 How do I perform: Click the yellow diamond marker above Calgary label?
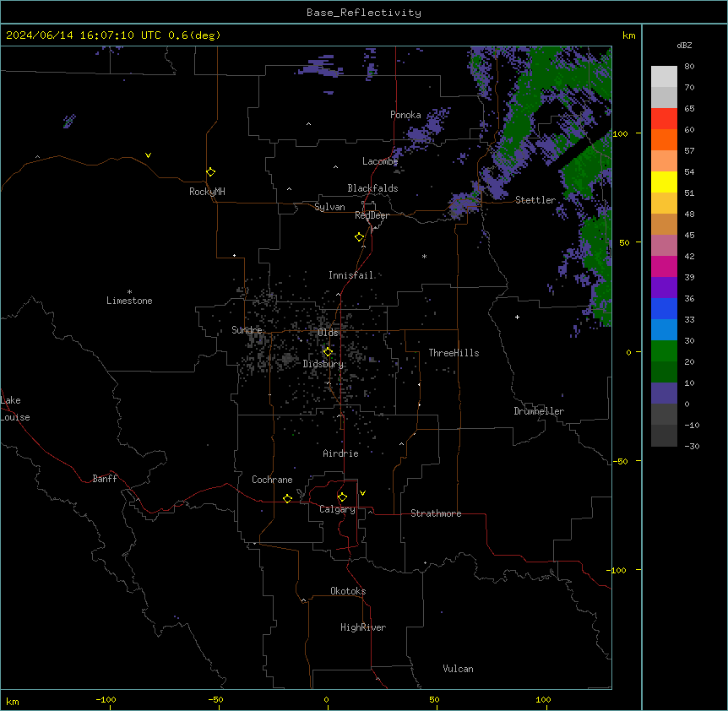pyautogui.click(x=342, y=497)
